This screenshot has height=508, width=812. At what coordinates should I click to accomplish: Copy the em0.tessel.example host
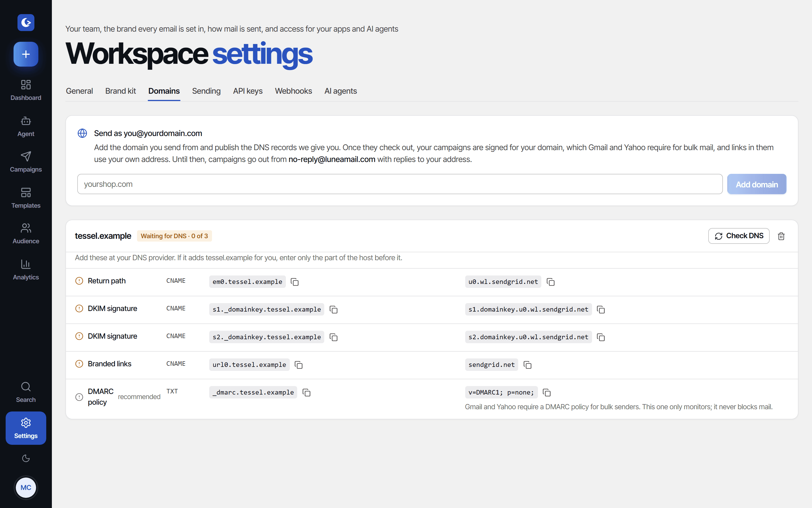click(x=295, y=282)
